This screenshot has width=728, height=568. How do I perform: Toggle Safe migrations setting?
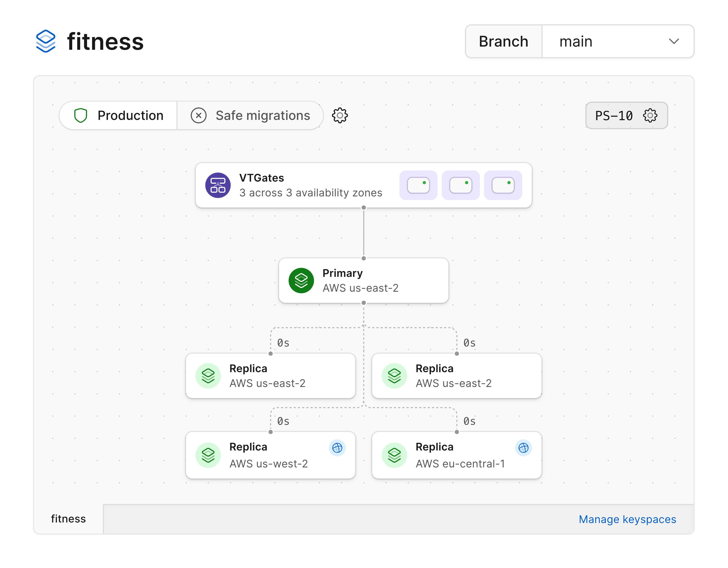click(x=250, y=115)
